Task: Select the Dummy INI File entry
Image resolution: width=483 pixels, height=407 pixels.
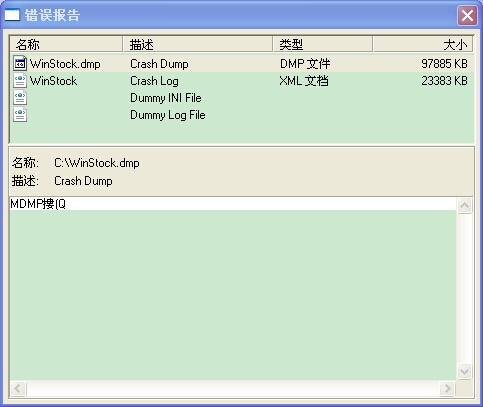Action: tap(166, 98)
